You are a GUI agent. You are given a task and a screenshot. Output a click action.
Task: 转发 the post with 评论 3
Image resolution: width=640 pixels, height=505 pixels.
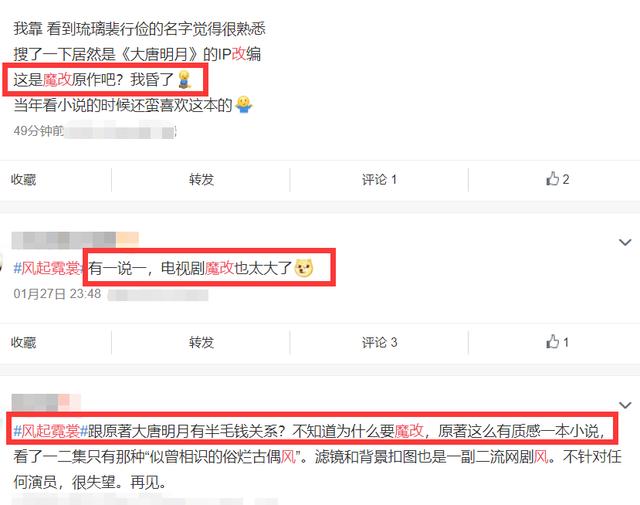click(x=201, y=342)
